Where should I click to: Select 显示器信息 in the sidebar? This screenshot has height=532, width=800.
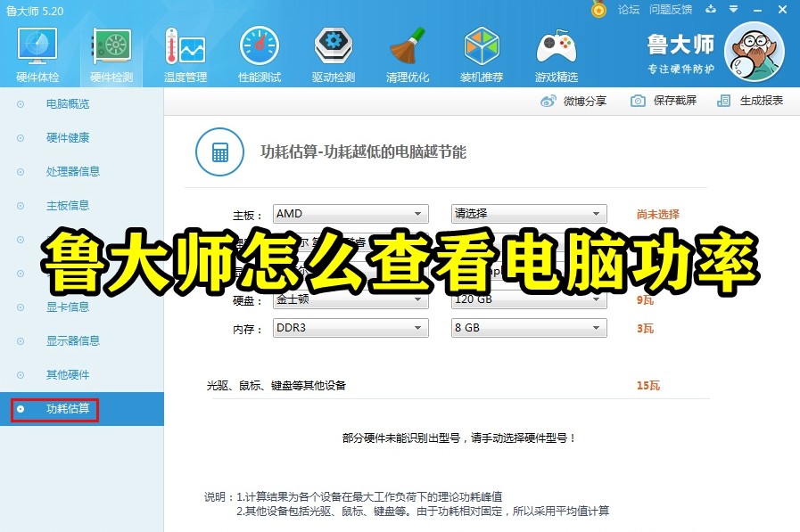[73, 341]
